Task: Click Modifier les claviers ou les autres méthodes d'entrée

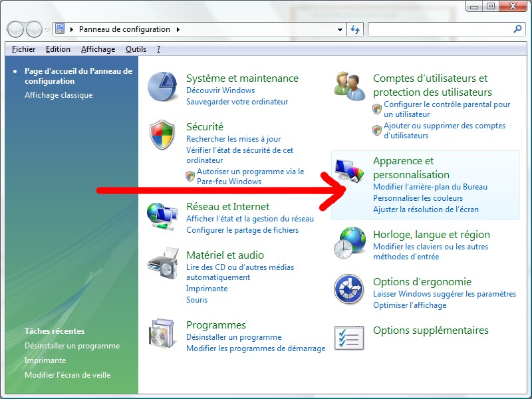Action: [x=430, y=252]
